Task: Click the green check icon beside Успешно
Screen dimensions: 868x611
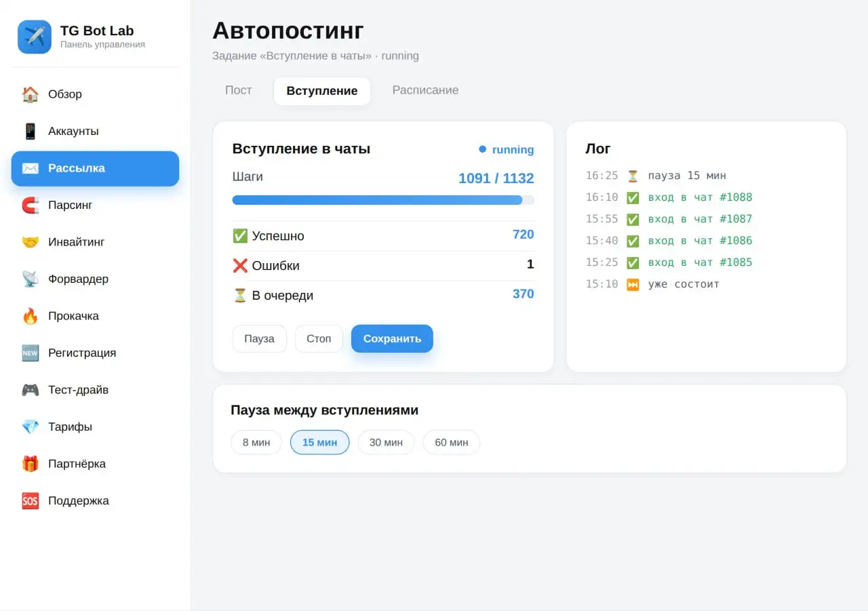Action: (x=240, y=236)
